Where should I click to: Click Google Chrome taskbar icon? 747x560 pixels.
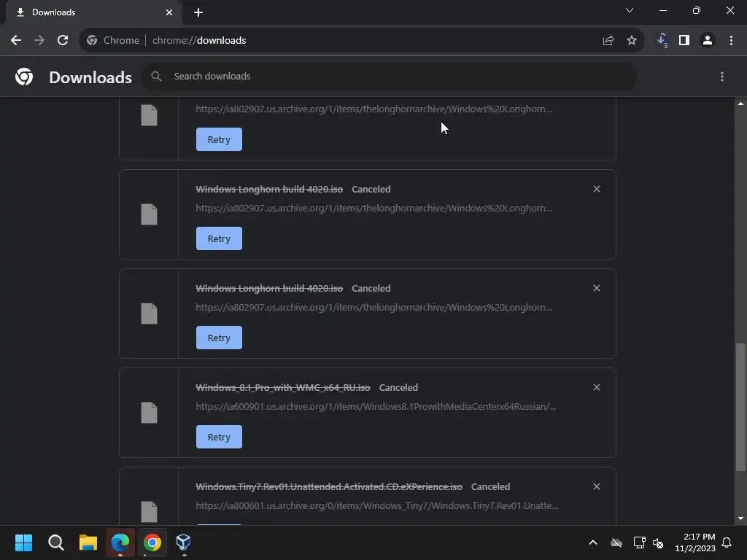click(152, 542)
